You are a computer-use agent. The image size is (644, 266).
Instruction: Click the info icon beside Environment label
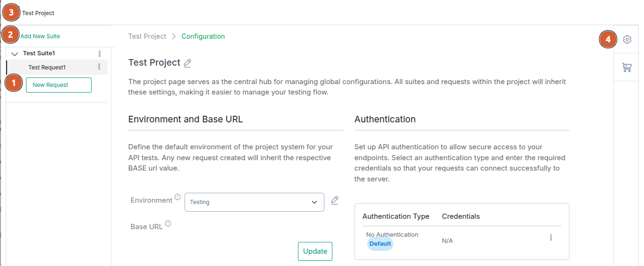tap(178, 197)
